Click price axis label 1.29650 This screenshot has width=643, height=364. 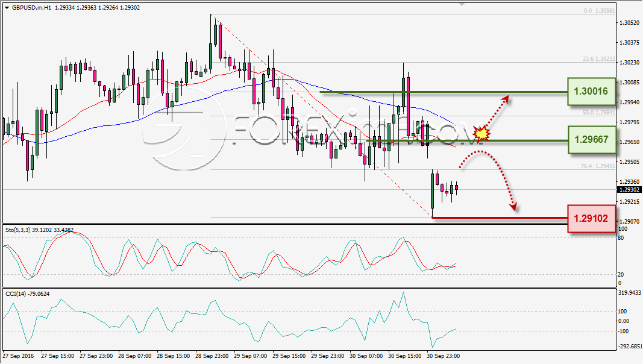click(630, 142)
